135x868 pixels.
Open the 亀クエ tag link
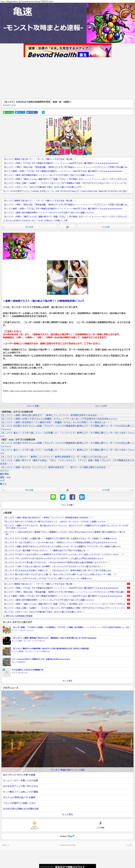coord(3,484)
